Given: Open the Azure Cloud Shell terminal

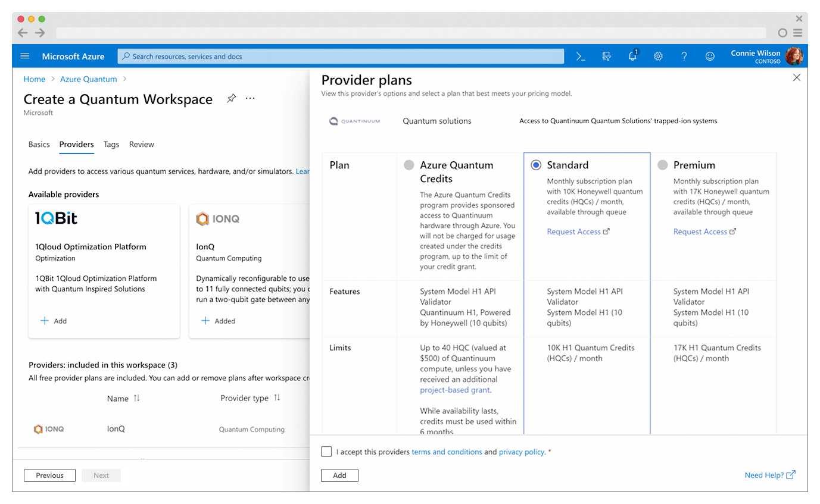Looking at the screenshot, I should [x=581, y=56].
